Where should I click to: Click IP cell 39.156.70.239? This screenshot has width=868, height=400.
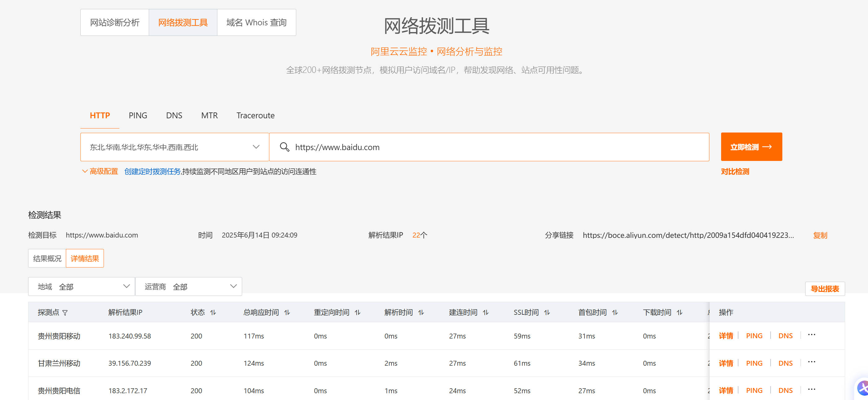pos(130,363)
